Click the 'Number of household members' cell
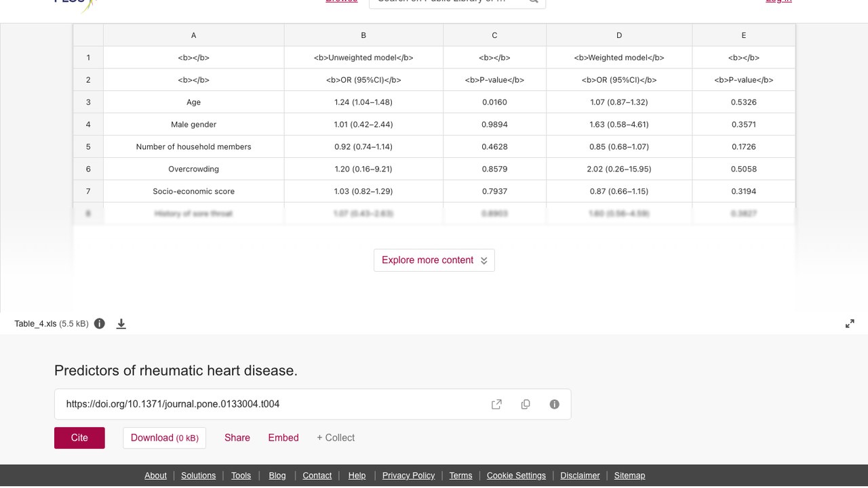 tap(194, 147)
